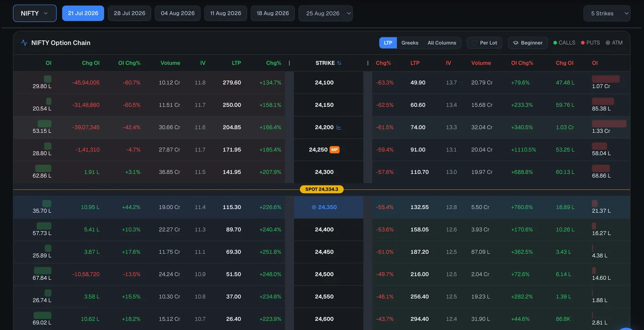This screenshot has width=644, height=330.
Task: Expand the 25 Aug 2026 expiry dropdown
Action: click(x=326, y=13)
